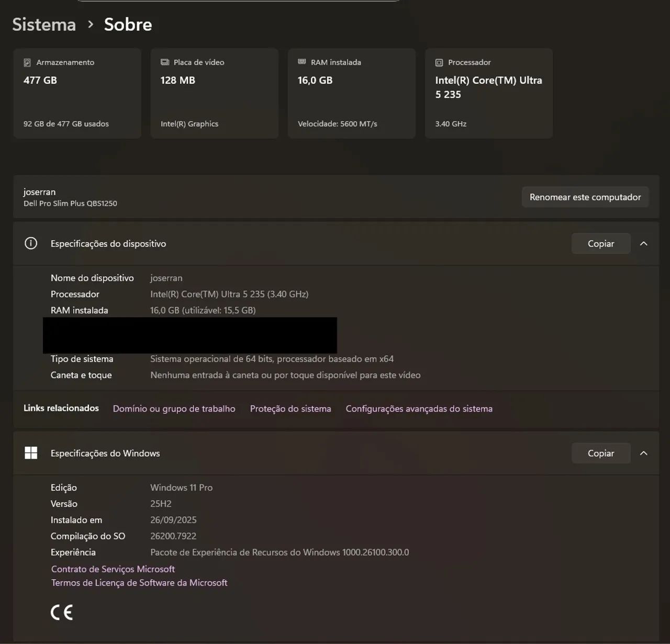Click the 3.40 GHz text in Processador card
Image resolution: width=670 pixels, height=644 pixels.
451,124
